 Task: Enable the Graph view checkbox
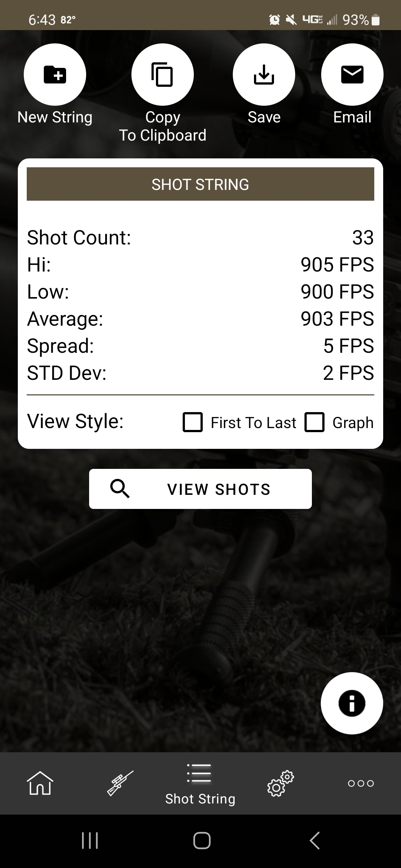click(314, 422)
